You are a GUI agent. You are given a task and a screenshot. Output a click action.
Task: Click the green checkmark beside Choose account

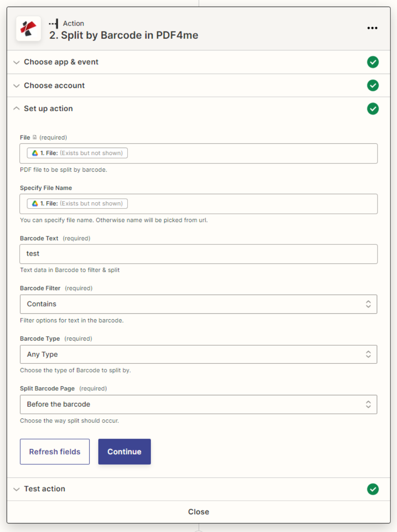click(x=373, y=85)
